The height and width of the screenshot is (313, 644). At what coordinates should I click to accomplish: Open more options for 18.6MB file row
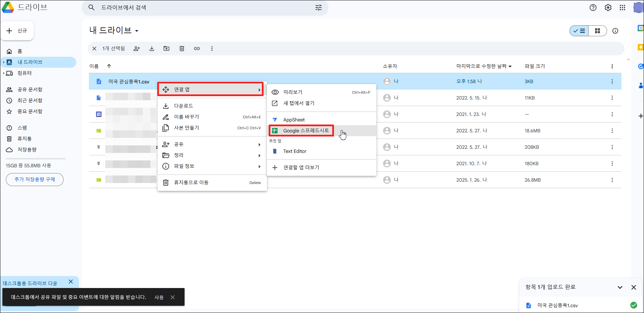[612, 131]
